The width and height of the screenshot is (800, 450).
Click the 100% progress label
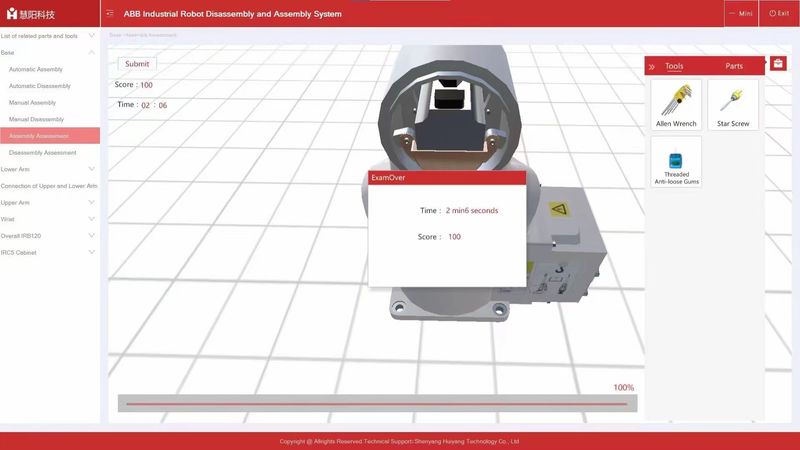coord(623,388)
